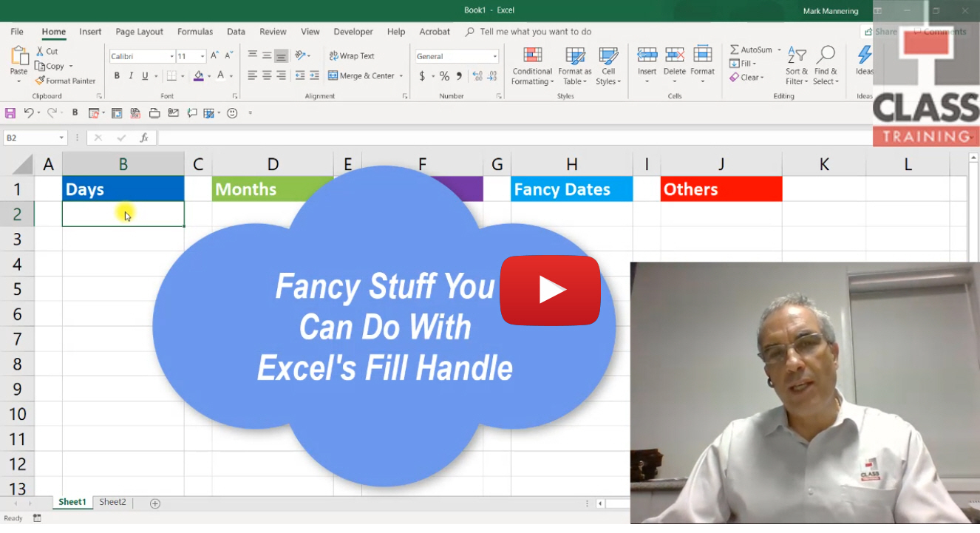The width and height of the screenshot is (980, 533).
Task: Click the Tell me what you want search box
Action: pos(535,32)
